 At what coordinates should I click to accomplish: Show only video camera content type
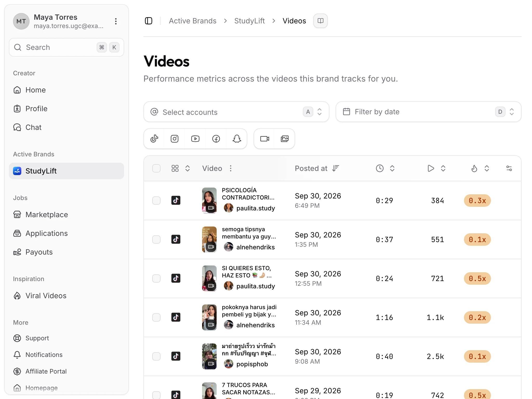coord(264,139)
